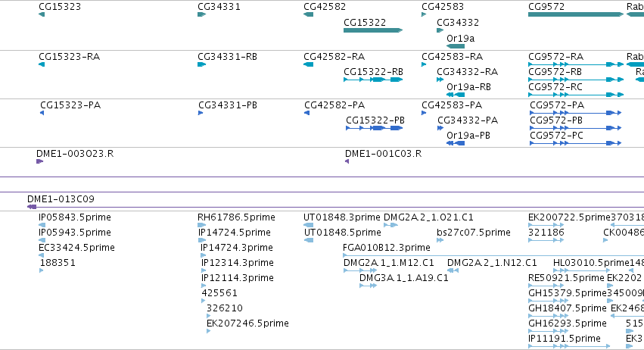Click protein CG9572-PC label
This screenshot has width=644, height=350.
(x=556, y=136)
